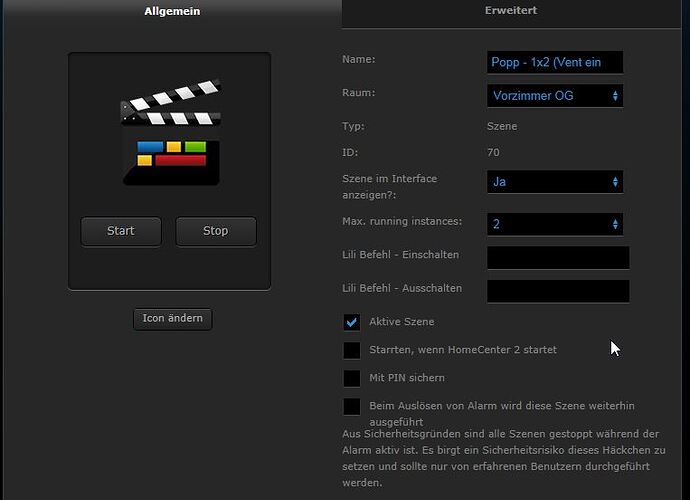
Task: Click the Icon ändern button
Action: tap(172, 319)
